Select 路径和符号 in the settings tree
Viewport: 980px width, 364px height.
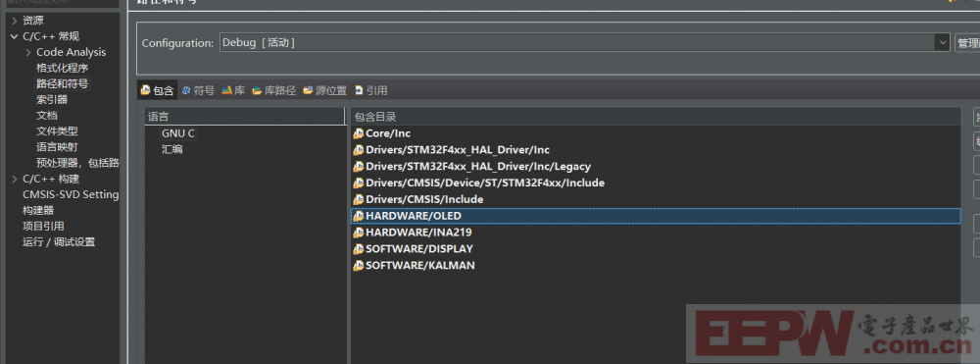click(63, 83)
